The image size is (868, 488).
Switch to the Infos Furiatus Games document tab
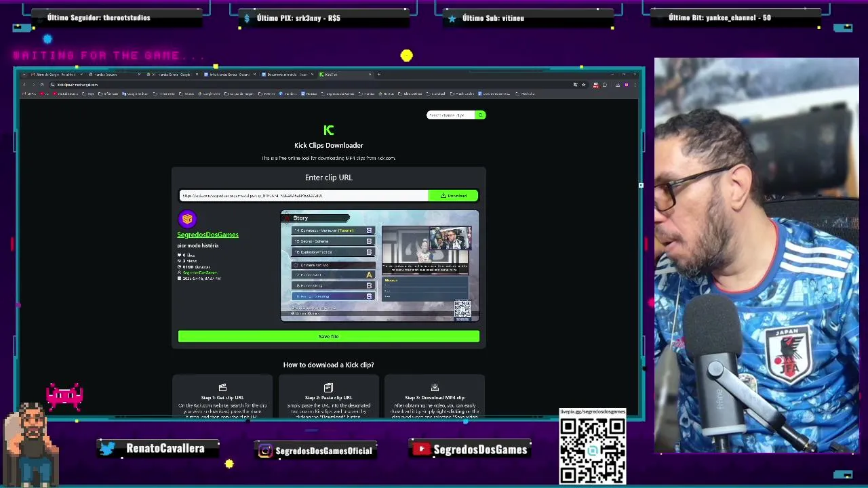tap(229, 74)
